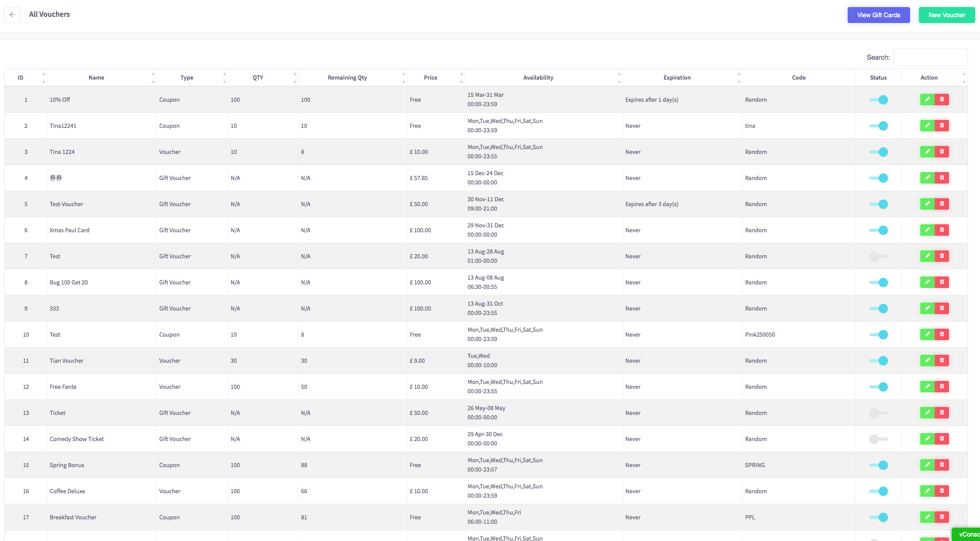
Task: Delete the 10% Off voucher
Action: [942, 100]
